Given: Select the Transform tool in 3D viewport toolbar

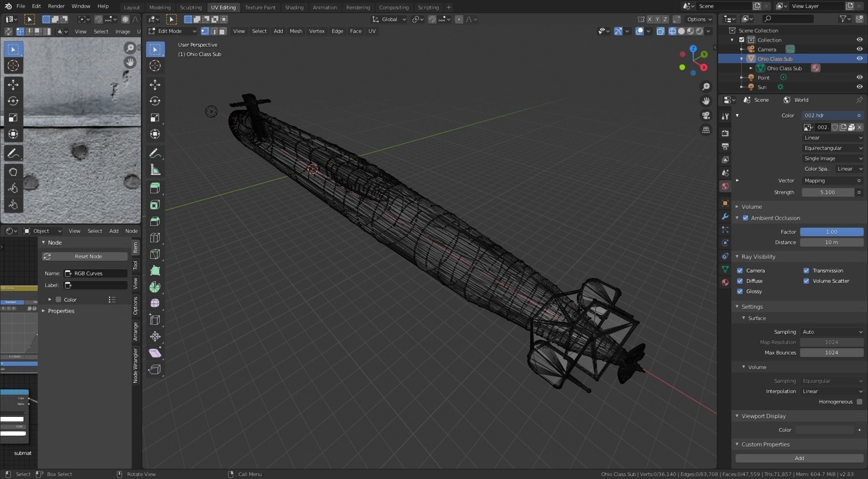Looking at the screenshot, I should [155, 134].
